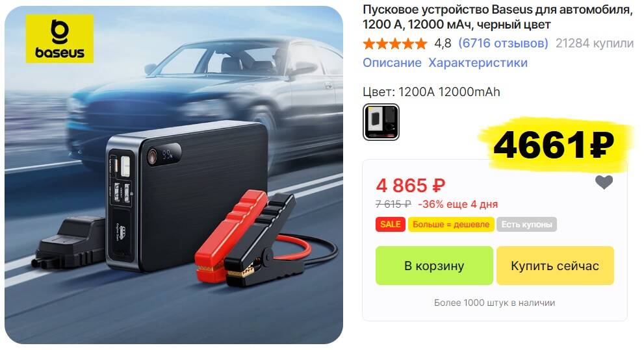The height and width of the screenshot is (350, 644).
Task: Click the crossed-out 7 615 ₽ old price
Action: 393,204
